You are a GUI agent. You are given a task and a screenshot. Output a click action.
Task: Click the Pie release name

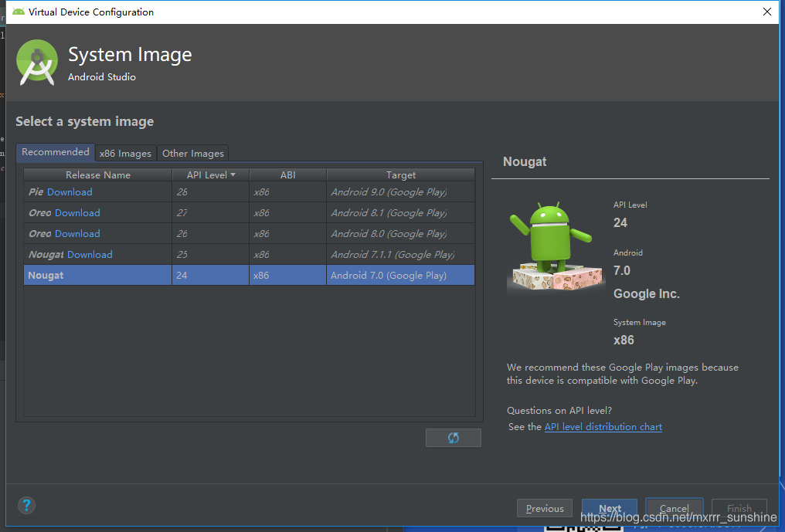36,191
